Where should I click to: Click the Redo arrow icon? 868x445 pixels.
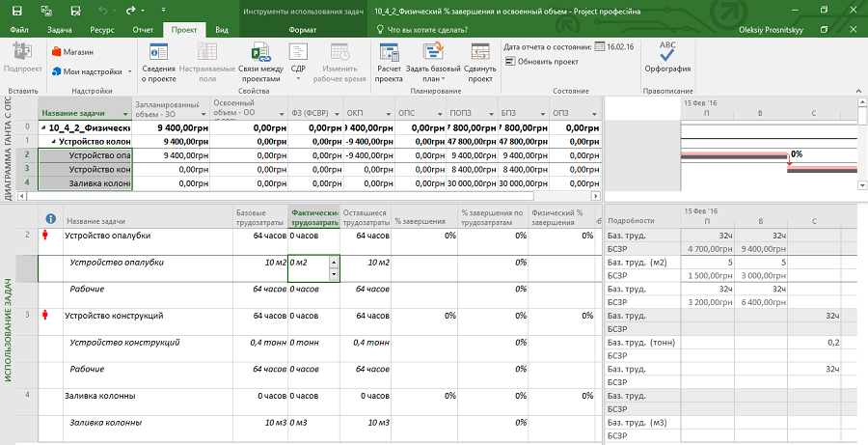click(x=130, y=11)
